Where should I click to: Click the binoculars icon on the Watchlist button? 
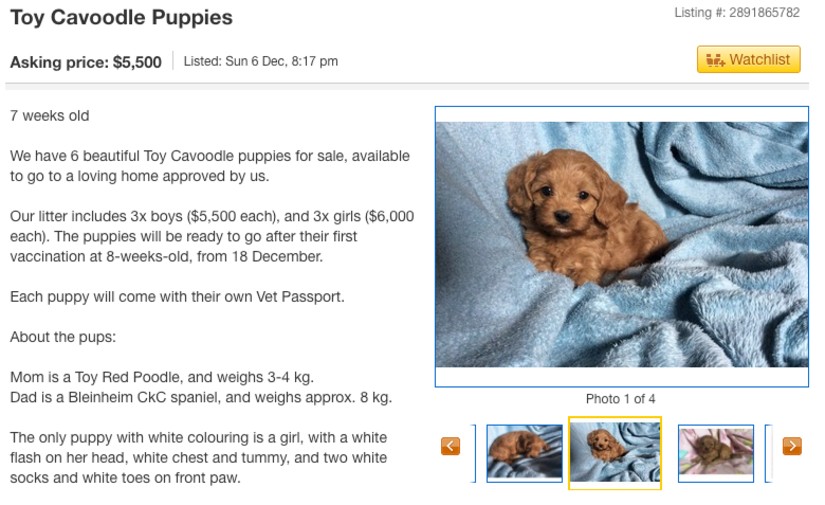coord(715,60)
